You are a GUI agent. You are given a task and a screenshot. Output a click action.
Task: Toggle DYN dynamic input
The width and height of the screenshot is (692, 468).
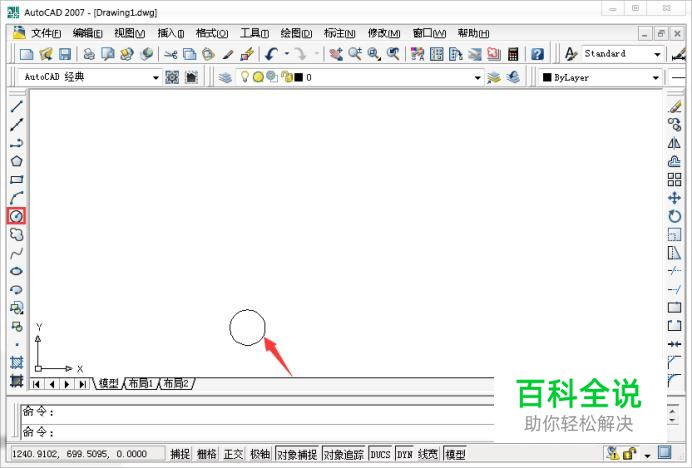pos(405,454)
